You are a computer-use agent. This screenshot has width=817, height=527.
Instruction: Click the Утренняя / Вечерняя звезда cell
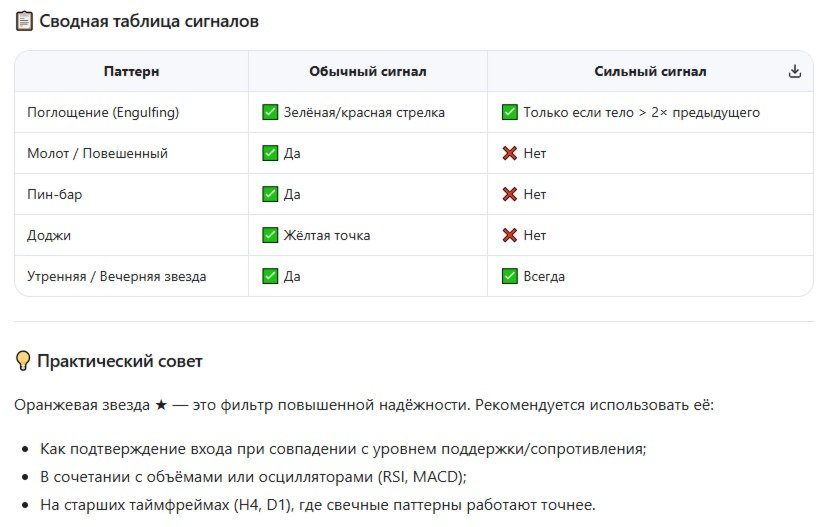(116, 276)
